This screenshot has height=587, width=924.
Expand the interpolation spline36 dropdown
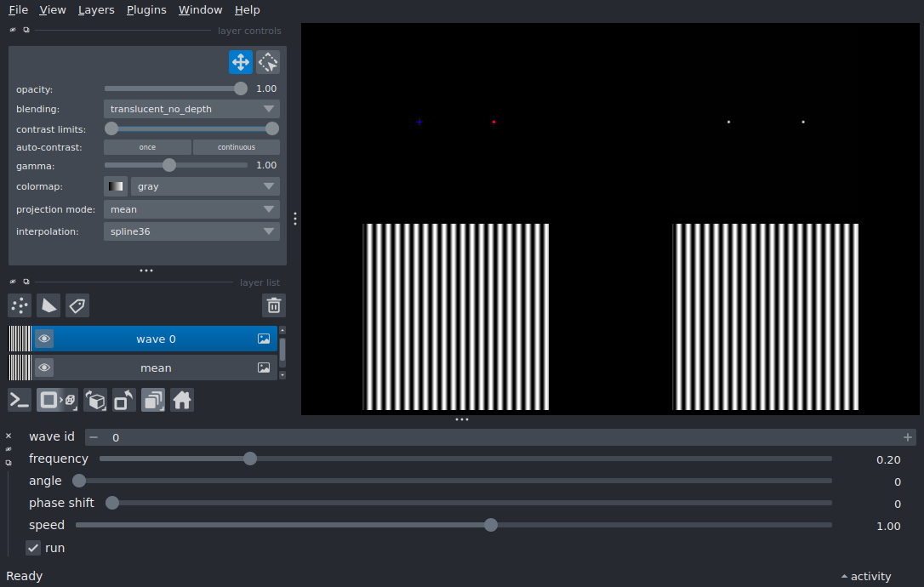tap(191, 231)
